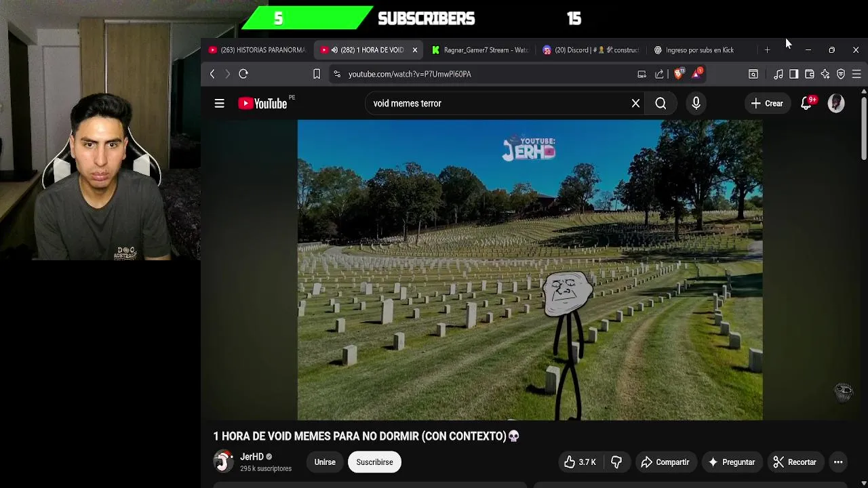This screenshot has height=488, width=868.
Task: View site information icon in address bar
Action: (x=337, y=74)
